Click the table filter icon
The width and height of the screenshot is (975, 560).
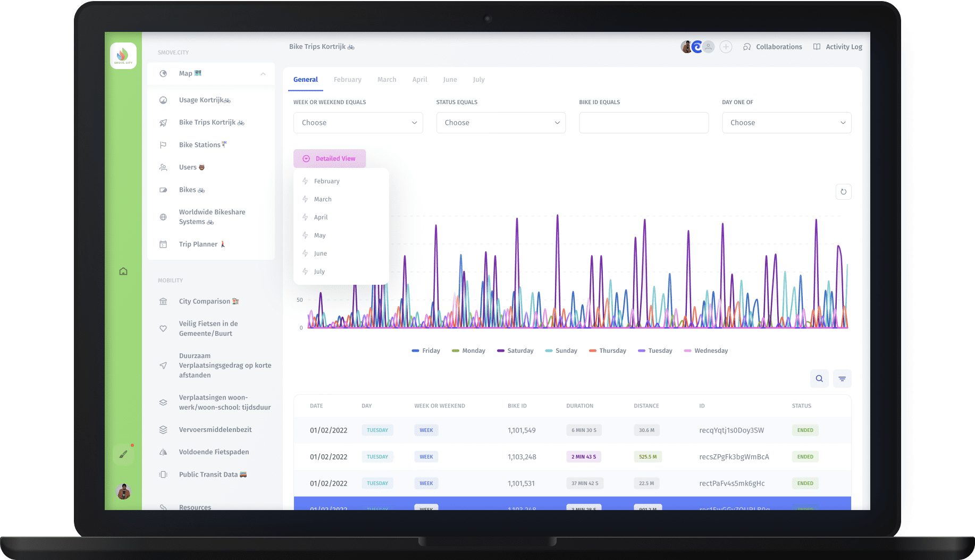842,379
